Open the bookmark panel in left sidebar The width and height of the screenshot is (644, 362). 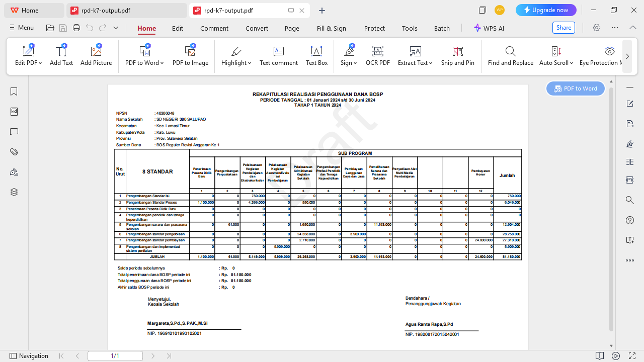14,92
